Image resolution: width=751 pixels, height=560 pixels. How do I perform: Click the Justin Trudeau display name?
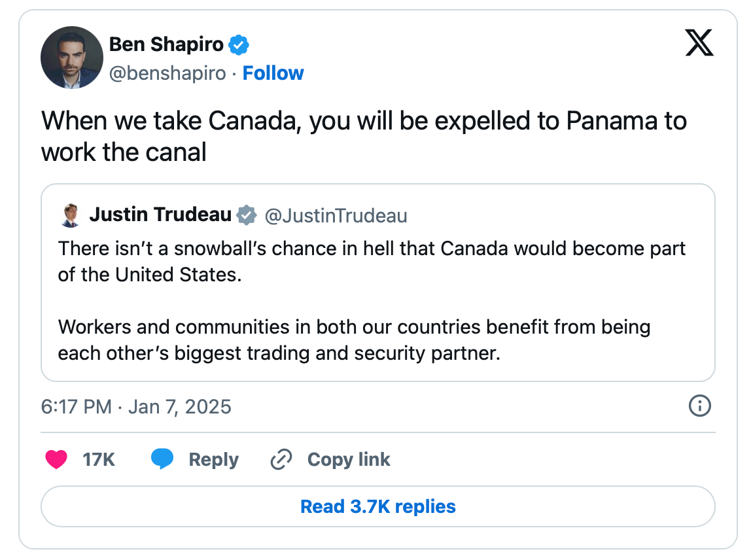pyautogui.click(x=160, y=215)
